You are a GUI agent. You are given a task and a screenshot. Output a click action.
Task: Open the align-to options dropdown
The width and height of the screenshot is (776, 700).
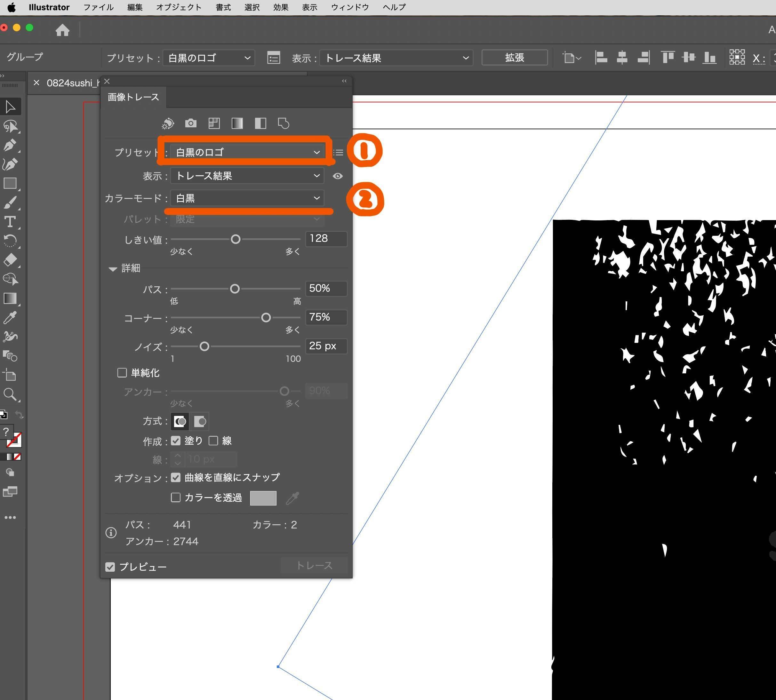click(x=572, y=58)
